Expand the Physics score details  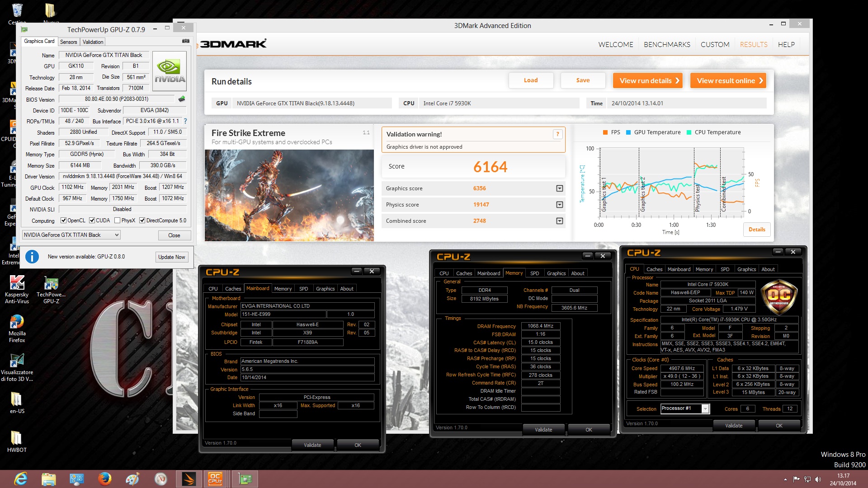pyautogui.click(x=559, y=205)
